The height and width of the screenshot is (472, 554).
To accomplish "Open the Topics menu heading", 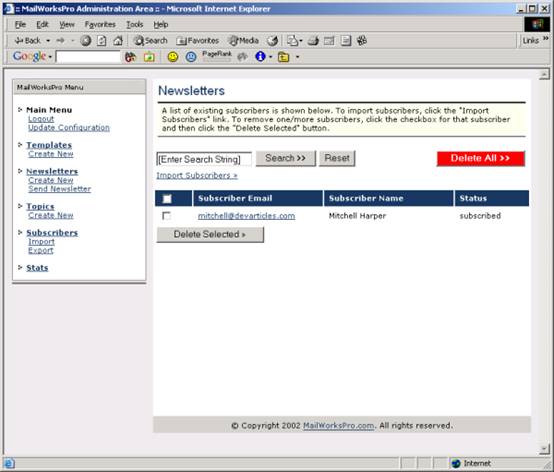I will click(40, 206).
